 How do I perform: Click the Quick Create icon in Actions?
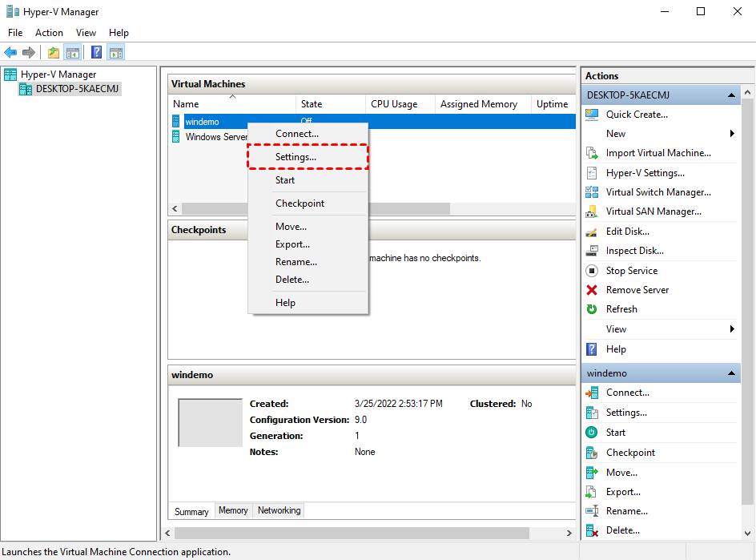click(x=592, y=115)
